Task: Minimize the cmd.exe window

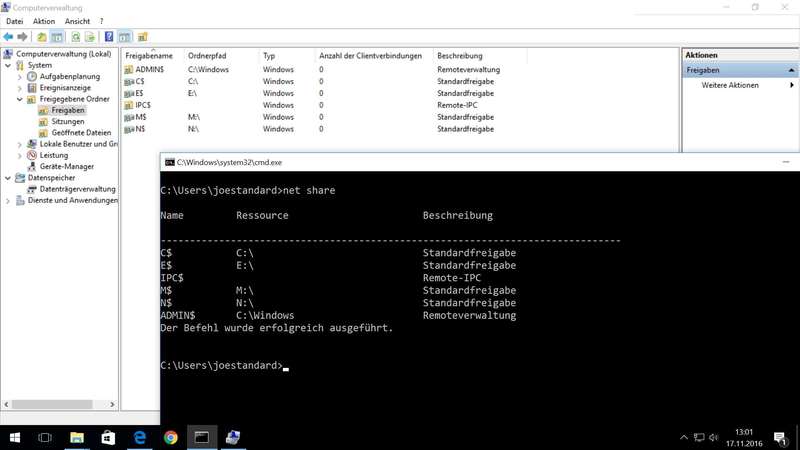Action: [786, 162]
